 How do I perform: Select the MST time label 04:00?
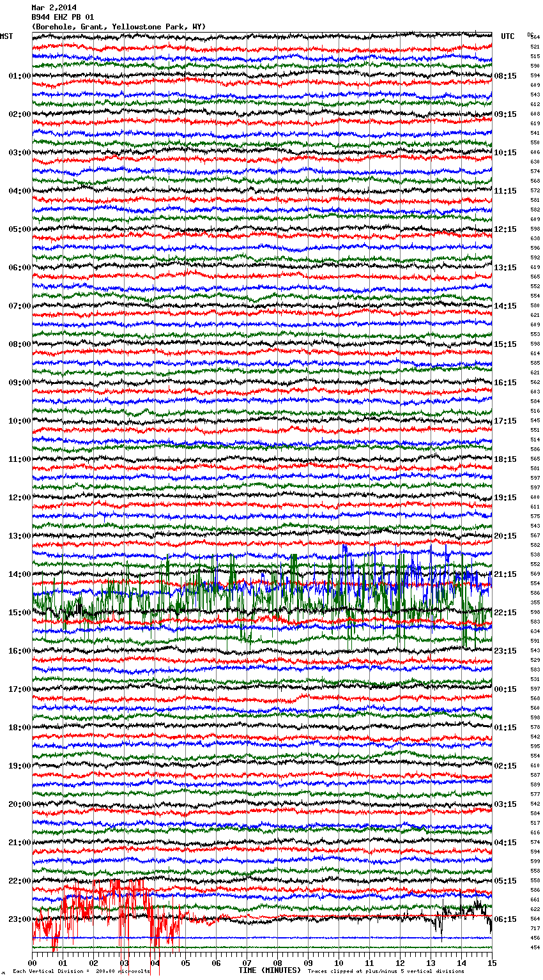pos(20,191)
